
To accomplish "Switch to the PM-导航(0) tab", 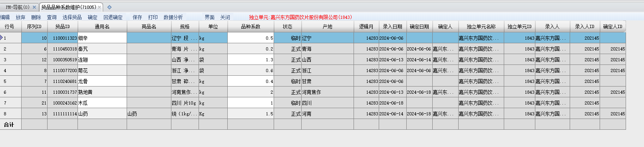I will (x=18, y=7).
